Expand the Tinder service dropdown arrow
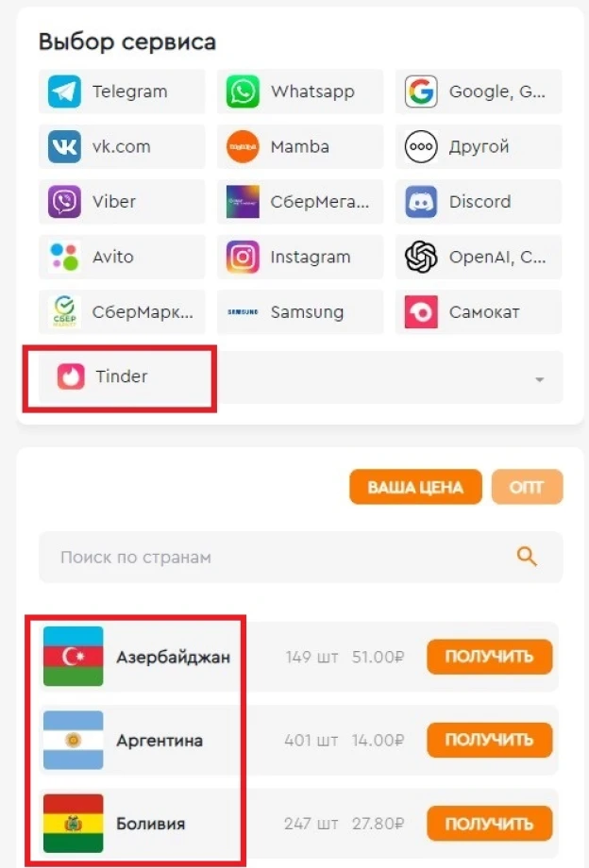The height and width of the screenshot is (868, 589). coord(540,379)
